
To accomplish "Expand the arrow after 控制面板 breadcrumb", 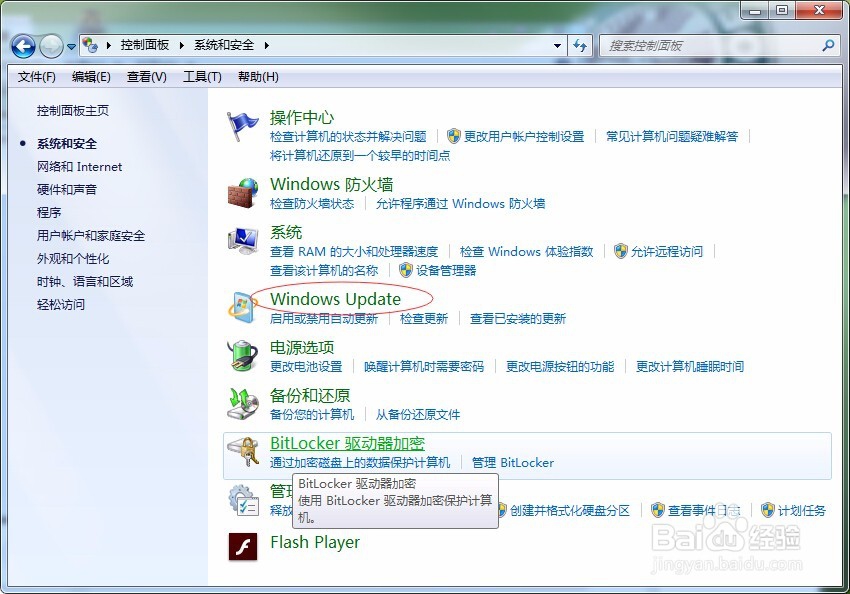I will 182,45.
